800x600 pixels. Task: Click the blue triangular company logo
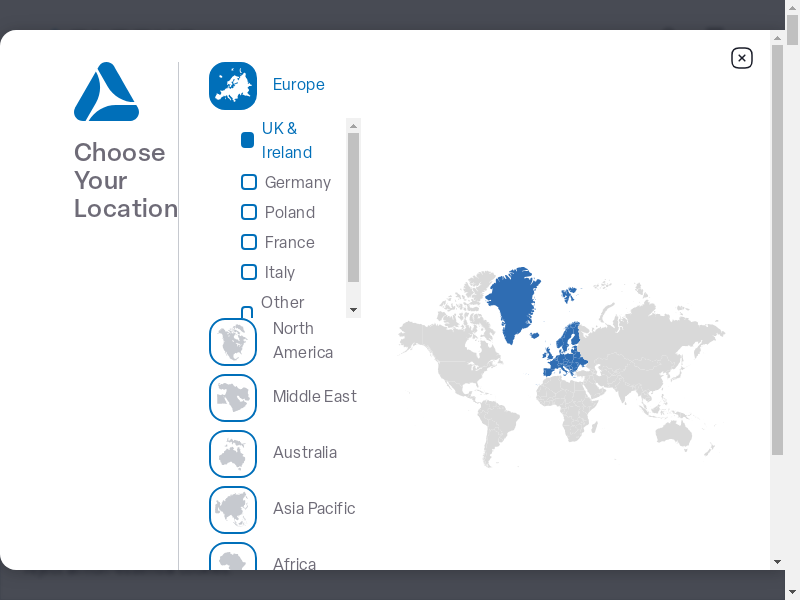point(106,92)
